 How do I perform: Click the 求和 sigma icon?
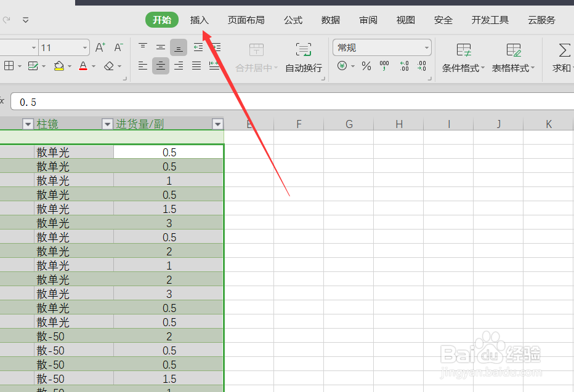click(x=564, y=50)
